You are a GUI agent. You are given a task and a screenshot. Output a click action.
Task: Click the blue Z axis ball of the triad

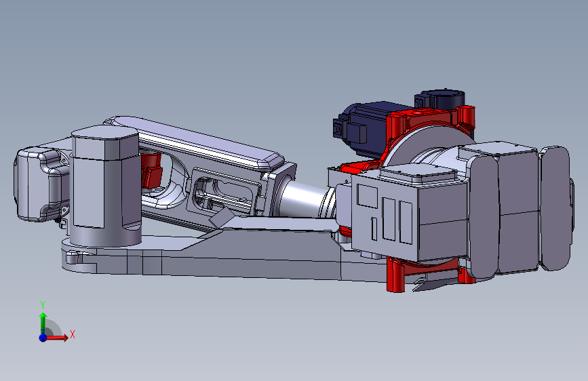pos(43,338)
